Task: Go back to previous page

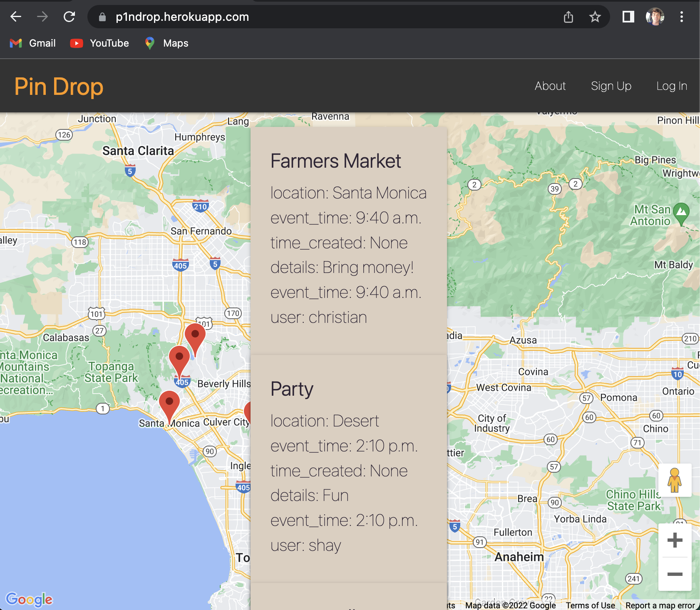Action: pos(16,17)
